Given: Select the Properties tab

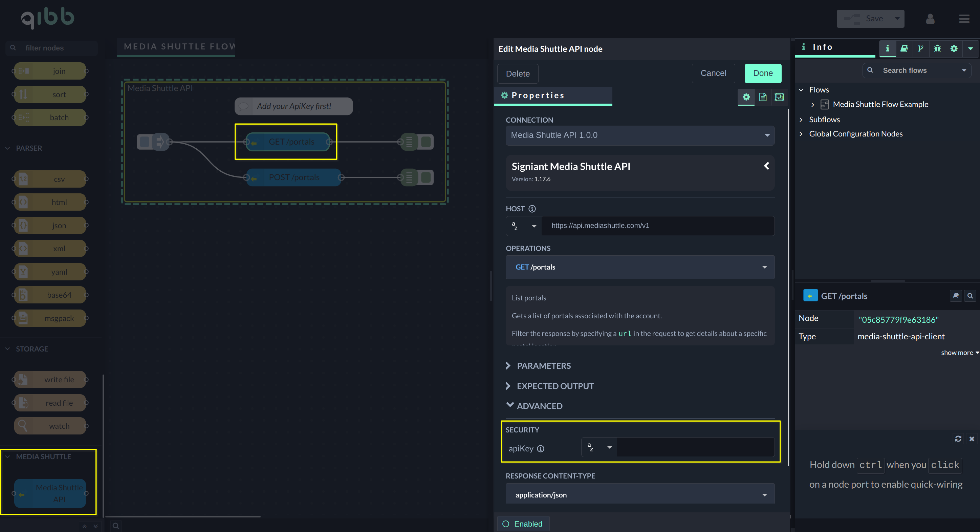Looking at the screenshot, I should (x=538, y=95).
